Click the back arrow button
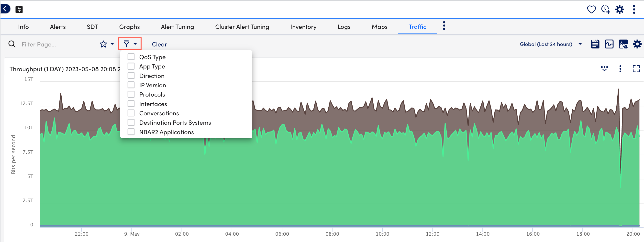Viewport: 644px width, 242px height. (5, 9)
